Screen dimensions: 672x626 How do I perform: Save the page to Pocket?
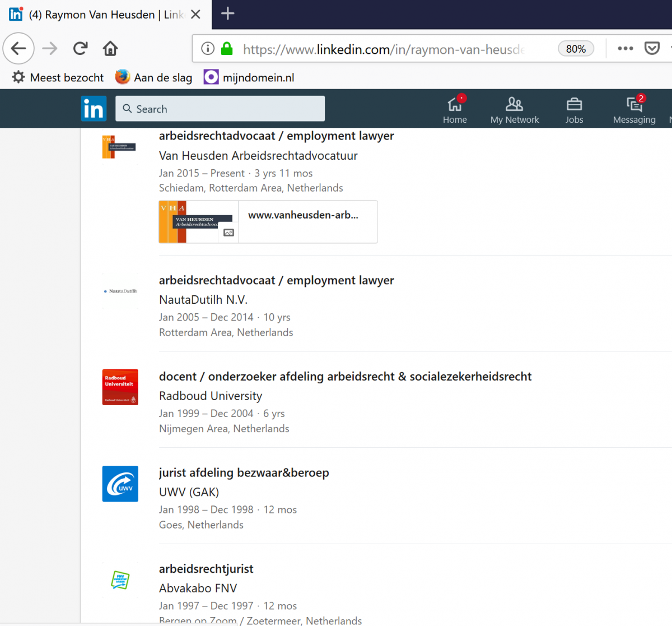click(x=652, y=48)
